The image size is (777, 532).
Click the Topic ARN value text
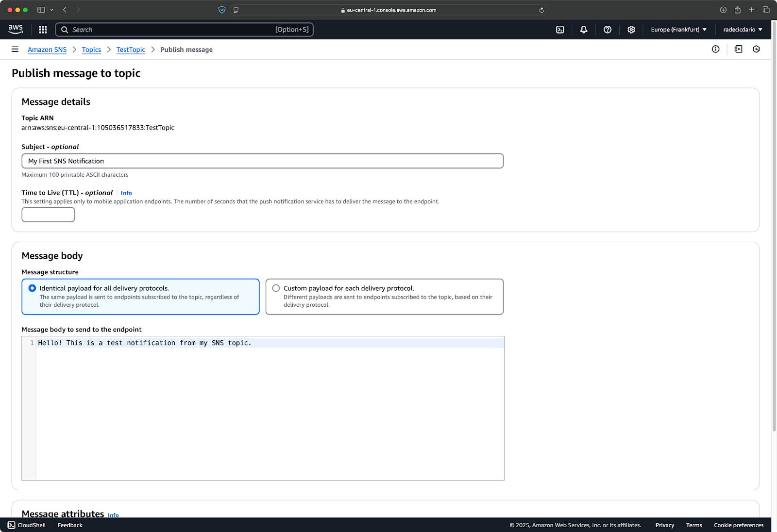click(x=98, y=128)
